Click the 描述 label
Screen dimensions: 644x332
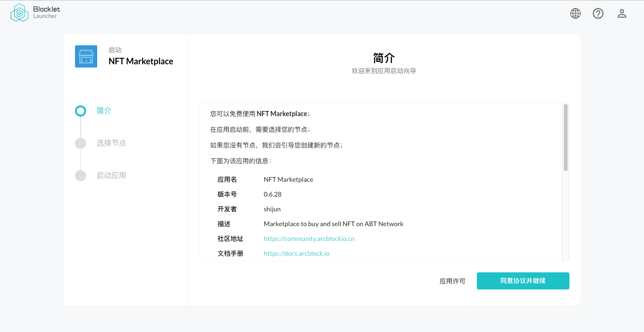(x=224, y=224)
